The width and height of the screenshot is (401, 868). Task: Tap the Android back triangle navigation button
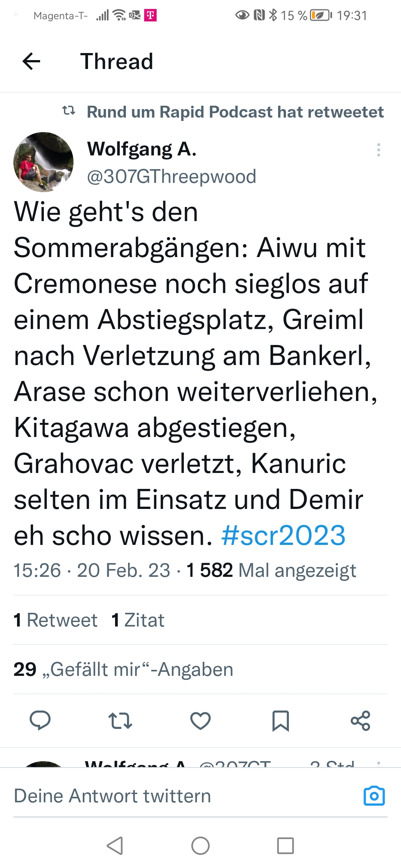(x=115, y=846)
